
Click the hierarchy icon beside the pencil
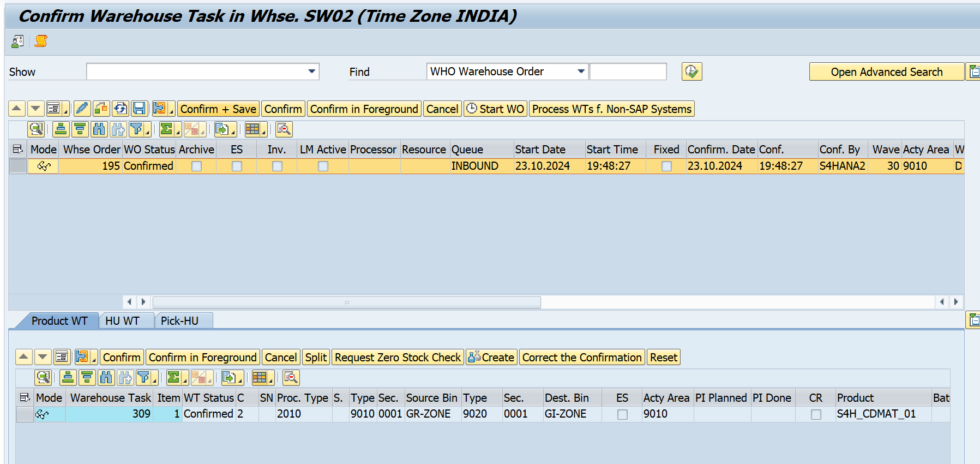(x=101, y=109)
